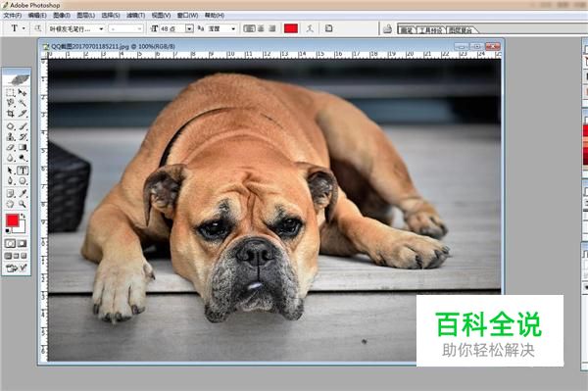The image size is (588, 391).
Task: Select the Healing Brush tool
Action: [10, 126]
